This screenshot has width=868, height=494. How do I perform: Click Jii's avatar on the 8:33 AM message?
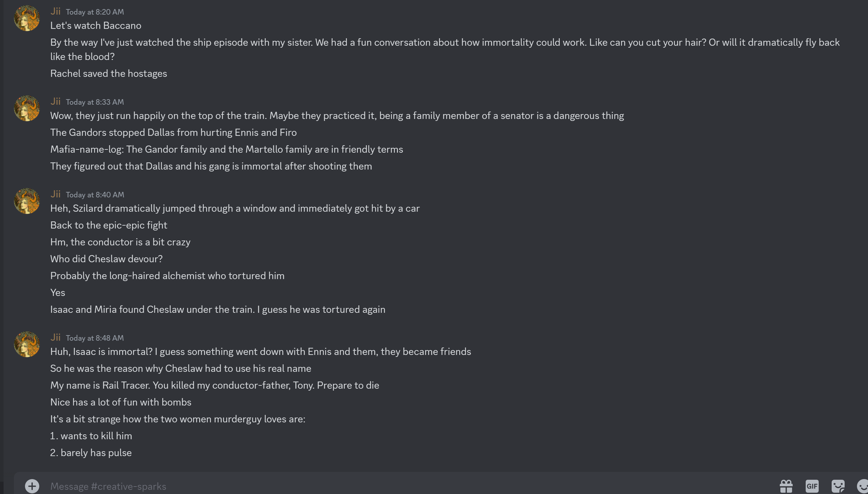[27, 109]
